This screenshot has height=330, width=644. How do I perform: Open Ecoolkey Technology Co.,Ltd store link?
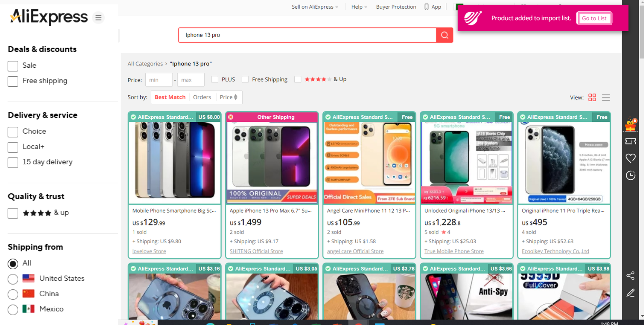(555, 251)
